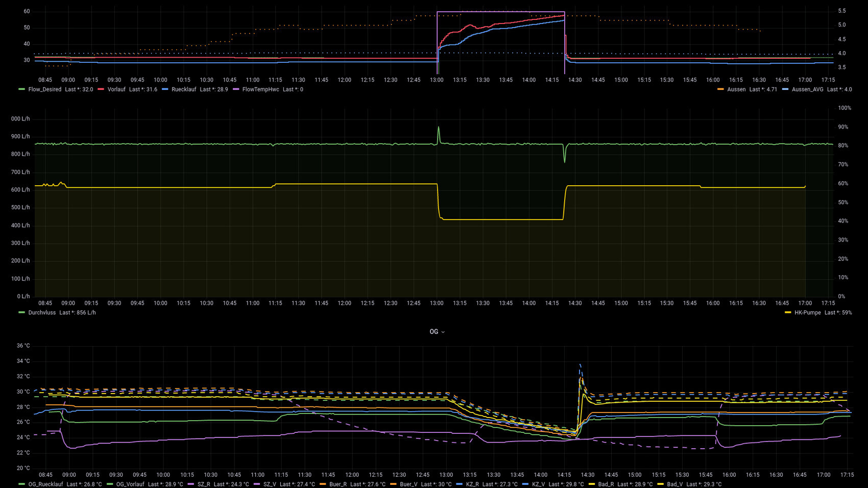The image size is (868, 488).
Task: Click the Buer_R legend label
Action: (337, 484)
